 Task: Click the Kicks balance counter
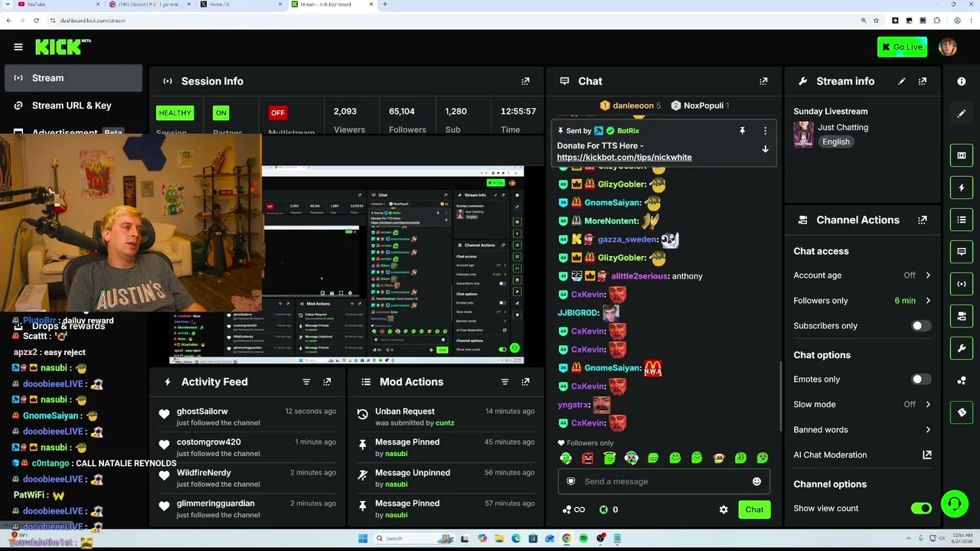point(609,510)
